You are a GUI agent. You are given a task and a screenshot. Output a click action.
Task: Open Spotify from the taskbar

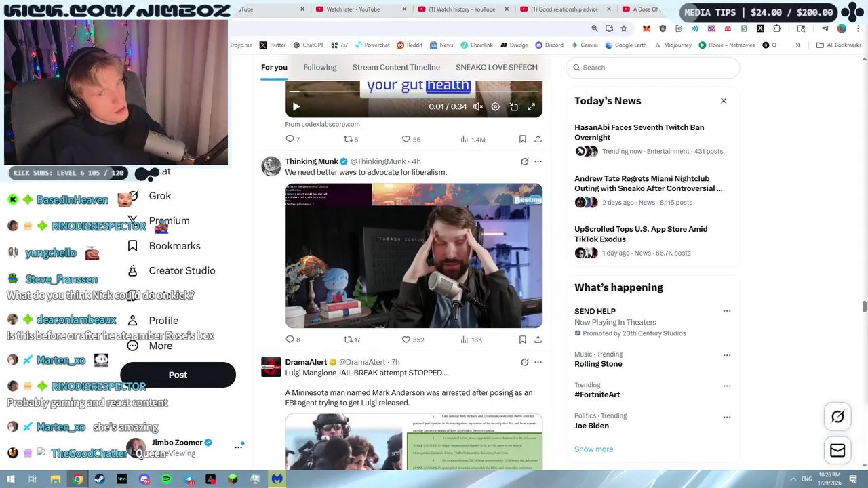click(166, 479)
